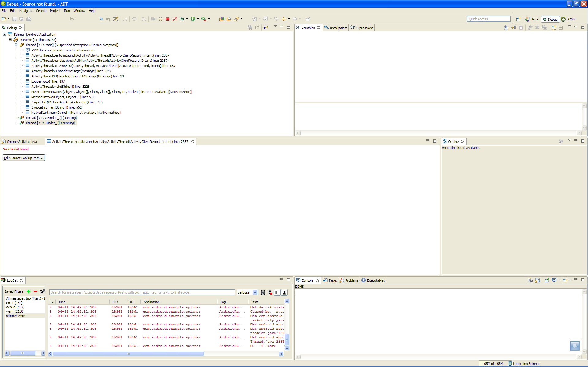Screen dimensions: 588x367
Task: Toggle LogCat saved filters panel display
Action: 277,292
